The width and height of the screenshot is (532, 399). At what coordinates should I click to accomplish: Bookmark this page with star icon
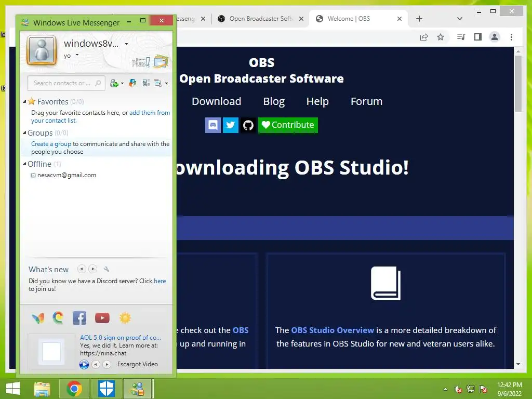tap(441, 37)
